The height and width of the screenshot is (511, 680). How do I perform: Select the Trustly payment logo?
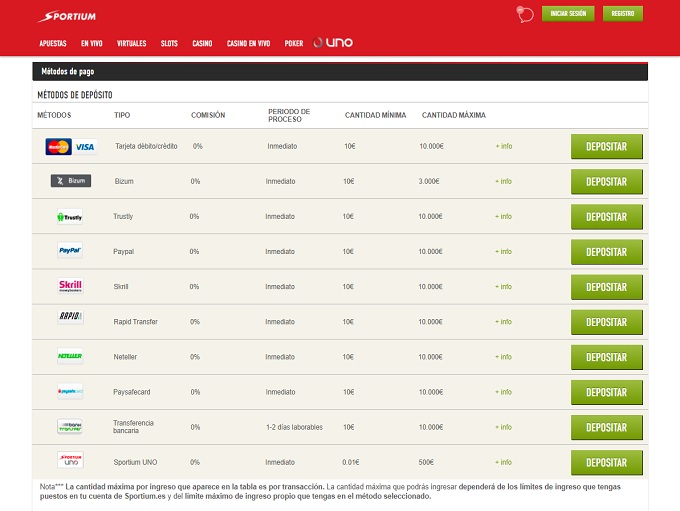70,217
